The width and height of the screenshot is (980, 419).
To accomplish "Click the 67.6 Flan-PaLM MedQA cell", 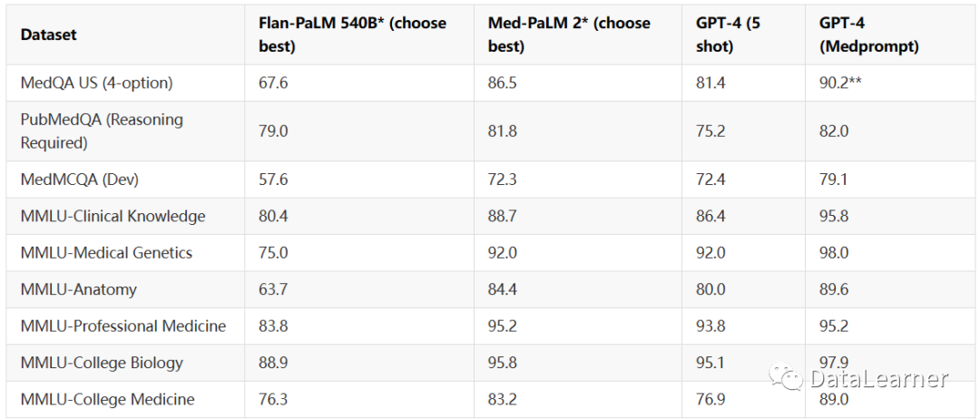I will (x=273, y=83).
